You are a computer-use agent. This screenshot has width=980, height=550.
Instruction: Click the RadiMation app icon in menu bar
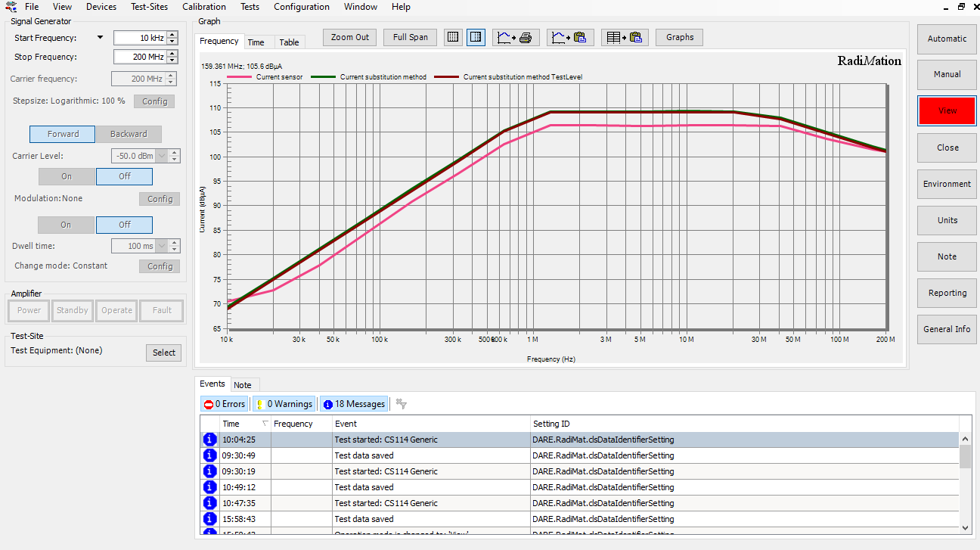11,7
